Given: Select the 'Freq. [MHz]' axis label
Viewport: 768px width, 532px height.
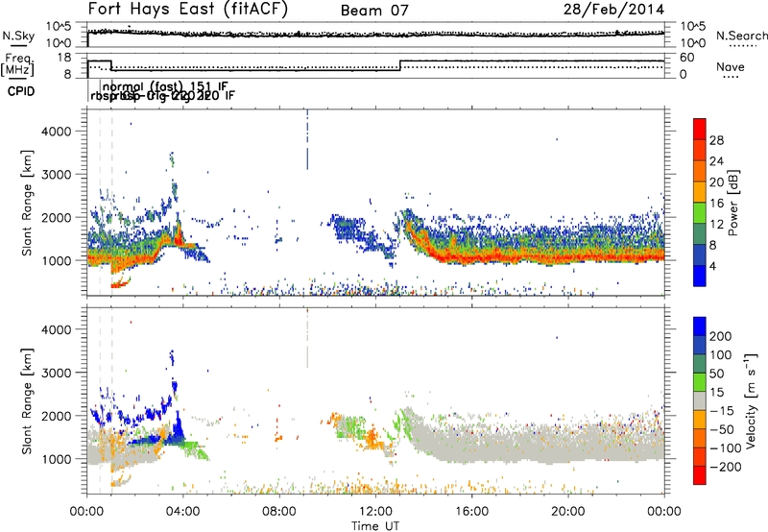Looking at the screenshot, I should (x=17, y=64).
